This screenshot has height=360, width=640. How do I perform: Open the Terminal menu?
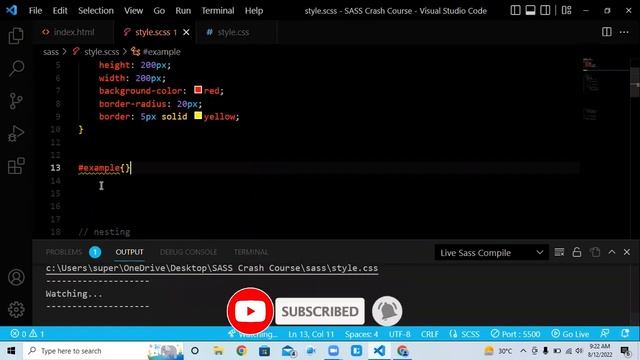[x=218, y=11]
